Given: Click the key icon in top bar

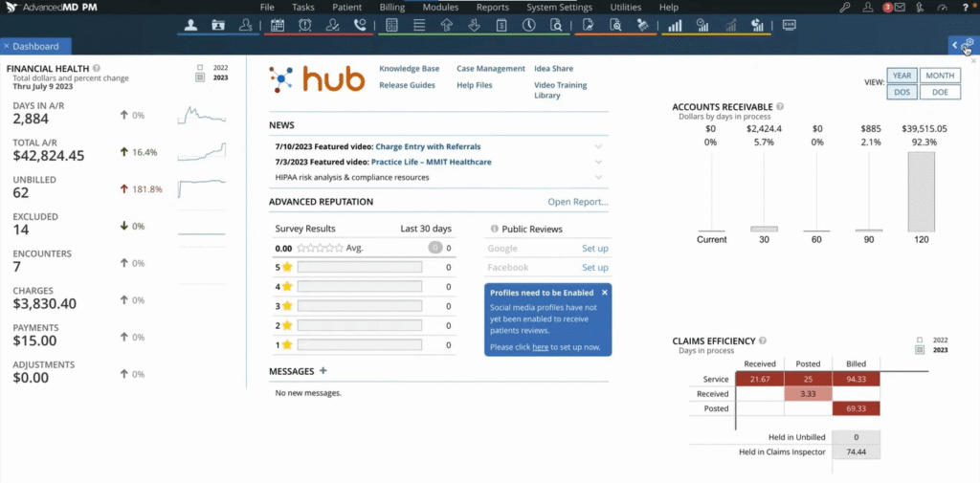Looking at the screenshot, I should (x=844, y=8).
